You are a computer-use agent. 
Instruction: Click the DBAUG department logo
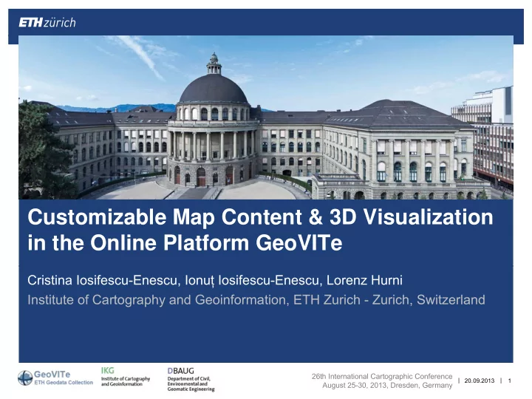[x=191, y=379]
